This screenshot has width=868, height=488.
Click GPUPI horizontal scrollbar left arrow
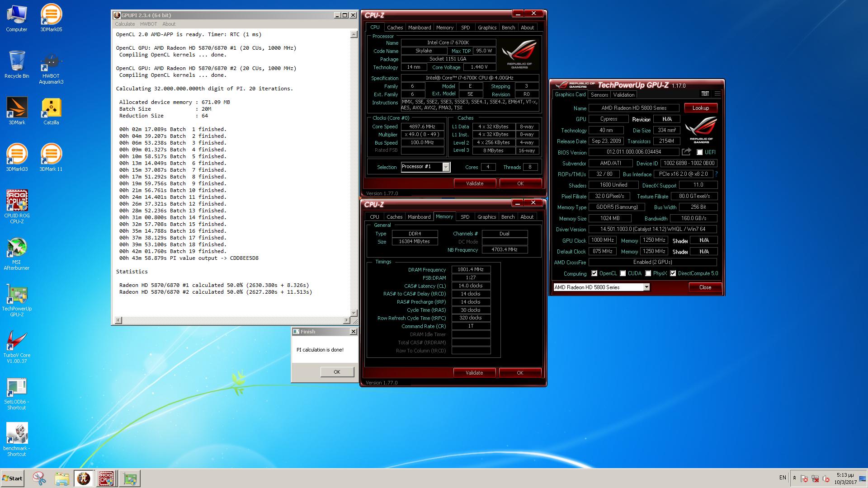click(118, 320)
